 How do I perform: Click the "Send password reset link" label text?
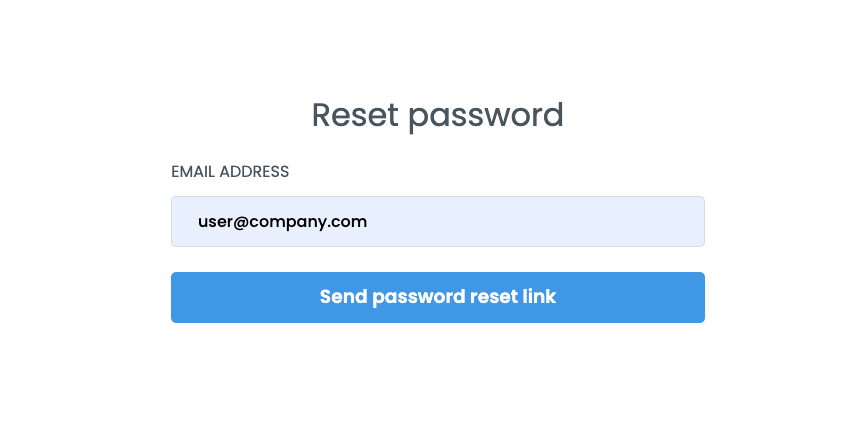(437, 297)
